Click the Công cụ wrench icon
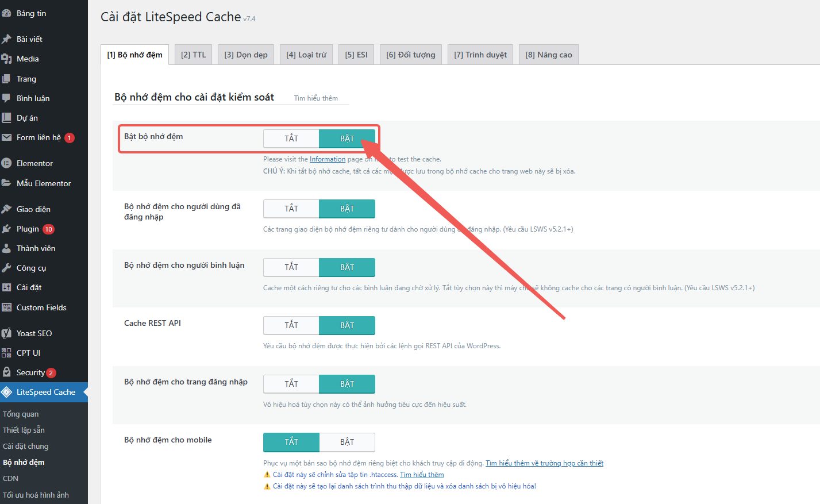The image size is (820, 504). 7,268
